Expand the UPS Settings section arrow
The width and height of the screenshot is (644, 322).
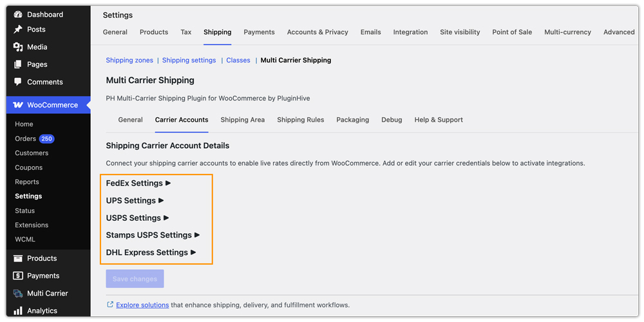[161, 200]
